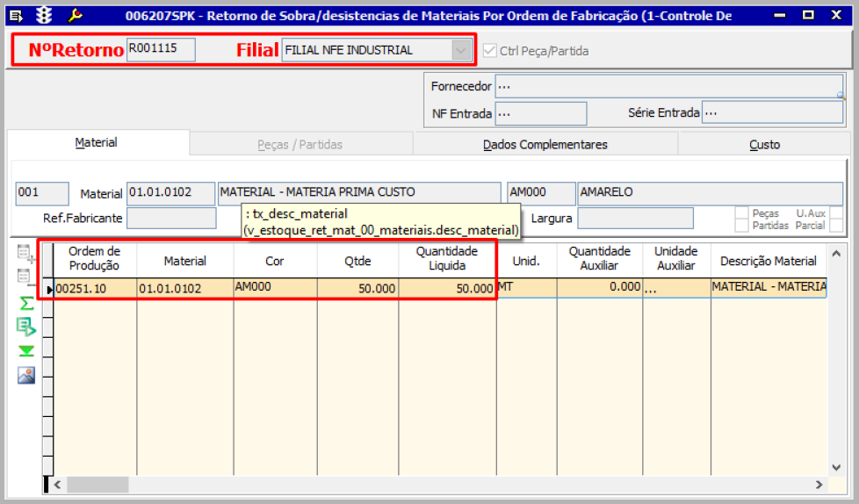Click the horizontal scrollbar thumb
The height and width of the screenshot is (504, 859).
tap(97, 485)
